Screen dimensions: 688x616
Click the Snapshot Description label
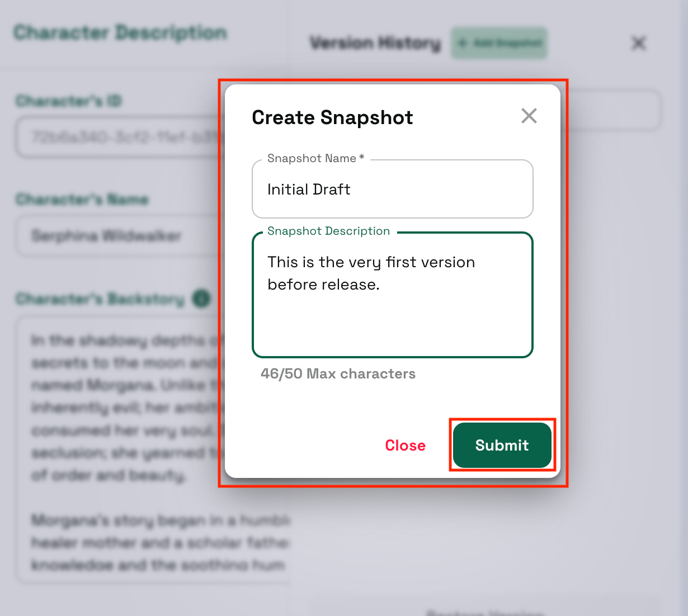pos(328,231)
